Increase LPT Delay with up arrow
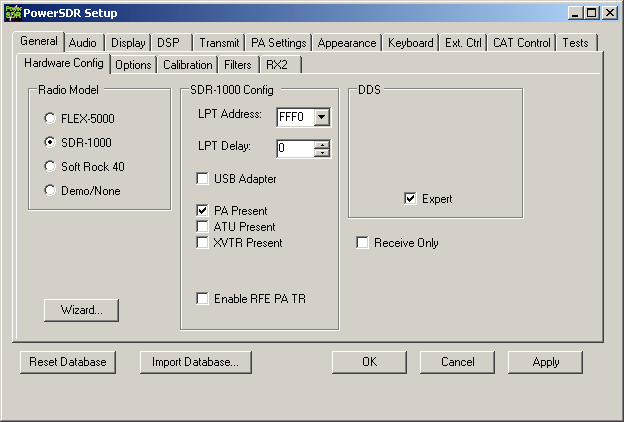 (x=322, y=145)
